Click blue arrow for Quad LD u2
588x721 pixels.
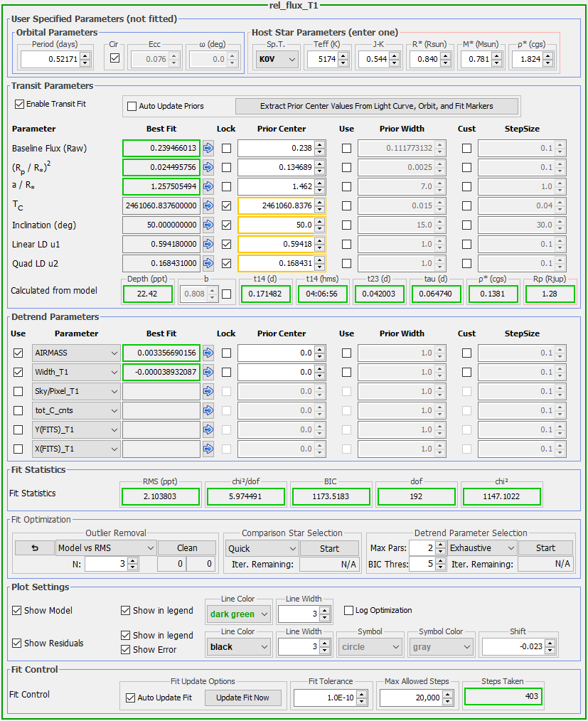pyautogui.click(x=208, y=264)
